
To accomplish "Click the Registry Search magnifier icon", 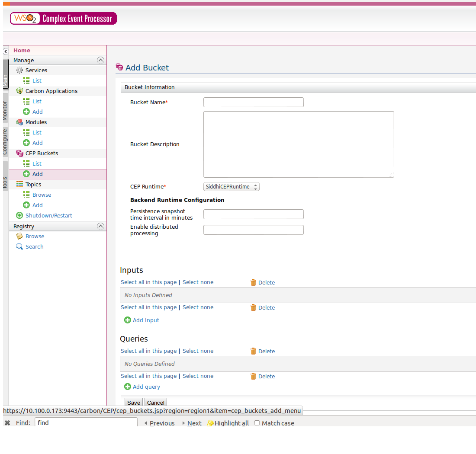I will (x=19, y=246).
